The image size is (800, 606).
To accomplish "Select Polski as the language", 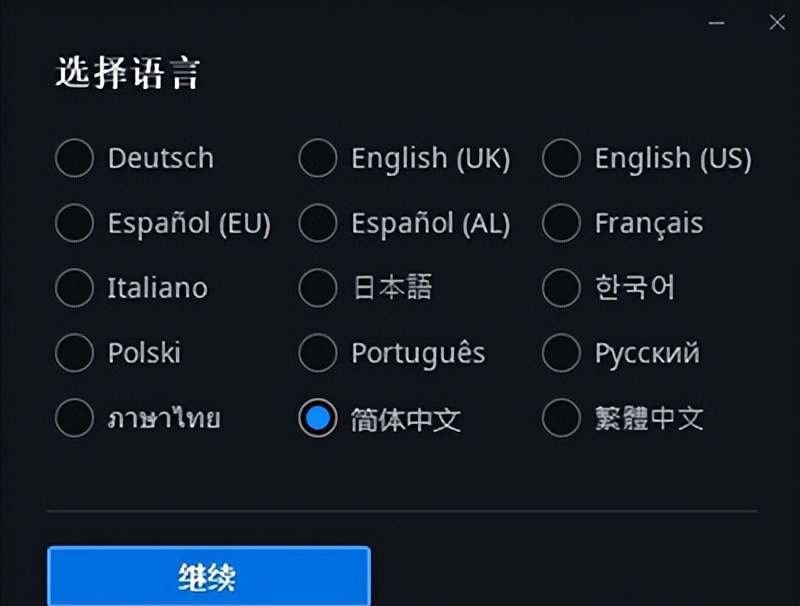I will 74,353.
